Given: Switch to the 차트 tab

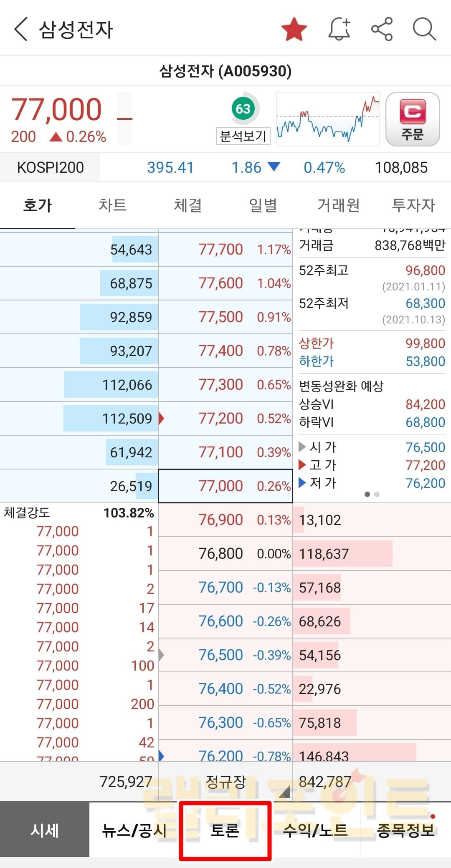Looking at the screenshot, I should click(112, 205).
